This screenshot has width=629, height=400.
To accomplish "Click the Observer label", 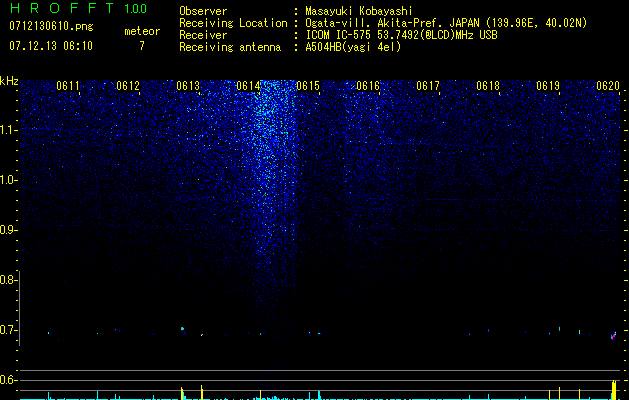I will [203, 11].
